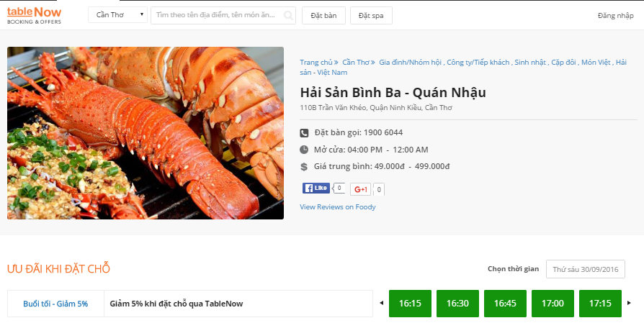The height and width of the screenshot is (323, 644).
Task: Show earlier time slots with left arrow
Action: pos(382,304)
